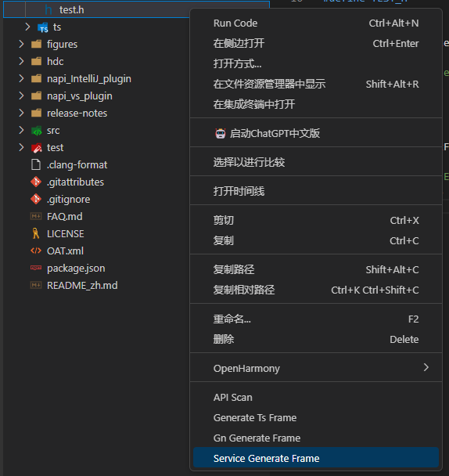Select Service Generate Frame menu entry
Image resolution: width=449 pixels, height=476 pixels.
pos(316,458)
